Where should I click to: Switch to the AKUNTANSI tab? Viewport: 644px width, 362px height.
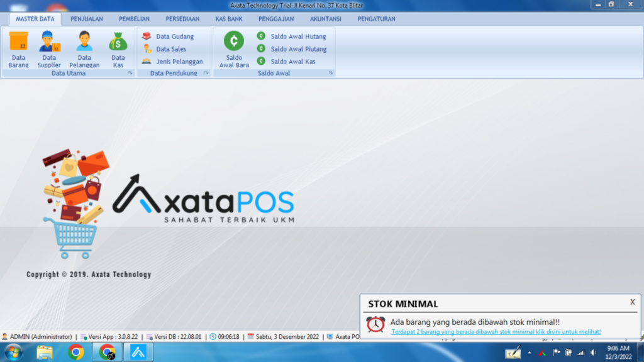[x=326, y=19]
